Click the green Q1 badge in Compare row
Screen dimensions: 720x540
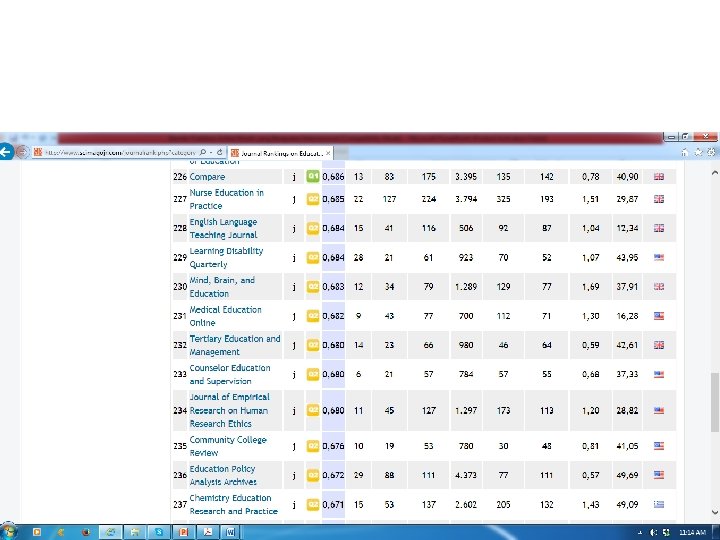[x=313, y=176]
